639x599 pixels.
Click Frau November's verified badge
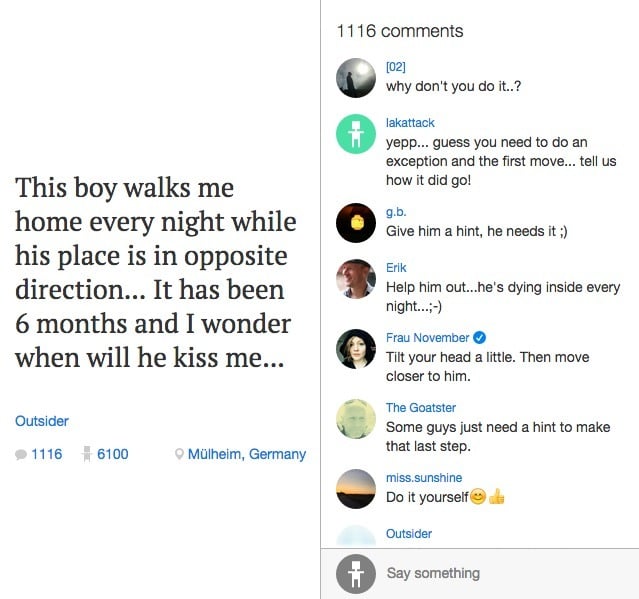[x=481, y=338]
